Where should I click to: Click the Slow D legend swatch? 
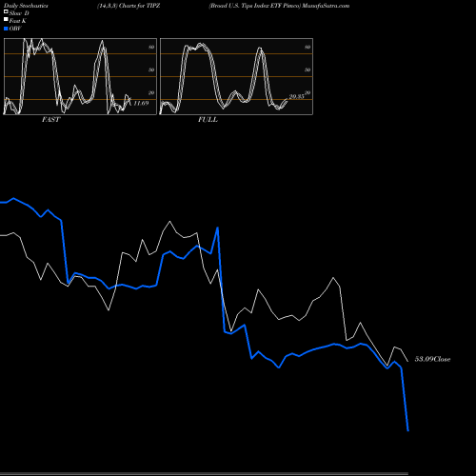(x=6, y=11)
